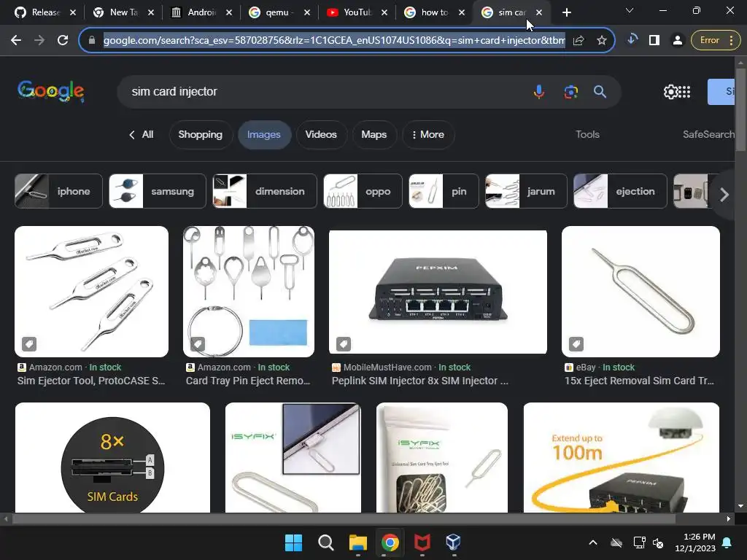The width and height of the screenshot is (747, 560).
Task: Select the Shopping filter
Action: tap(200, 135)
